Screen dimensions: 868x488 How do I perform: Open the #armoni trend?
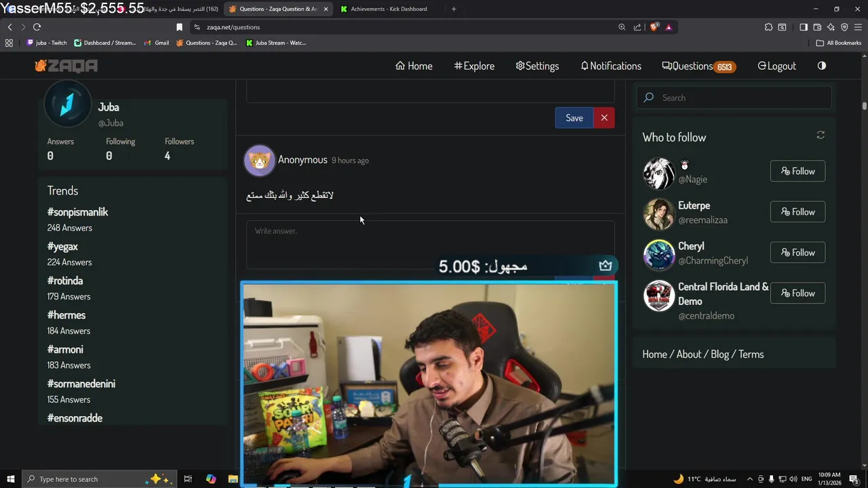tap(65, 350)
